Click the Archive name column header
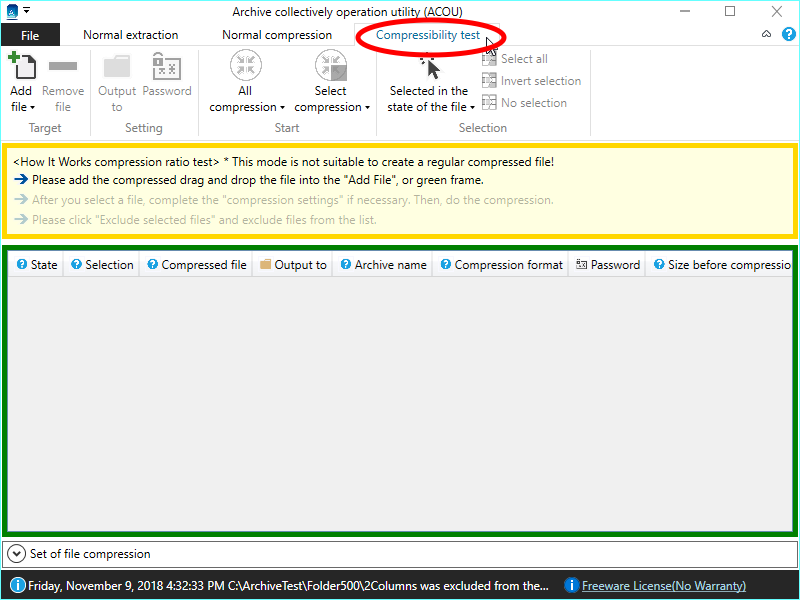Image resolution: width=800 pixels, height=600 pixels. [390, 265]
